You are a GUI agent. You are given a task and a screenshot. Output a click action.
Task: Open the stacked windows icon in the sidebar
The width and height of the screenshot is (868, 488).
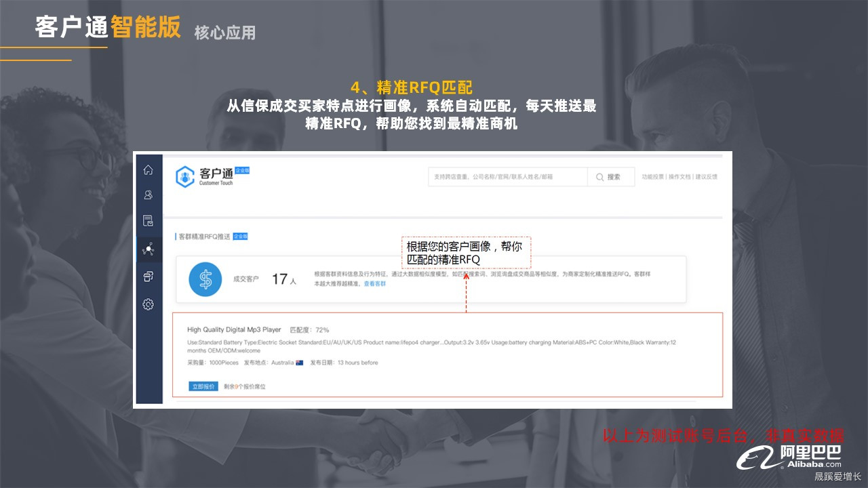[x=148, y=277]
